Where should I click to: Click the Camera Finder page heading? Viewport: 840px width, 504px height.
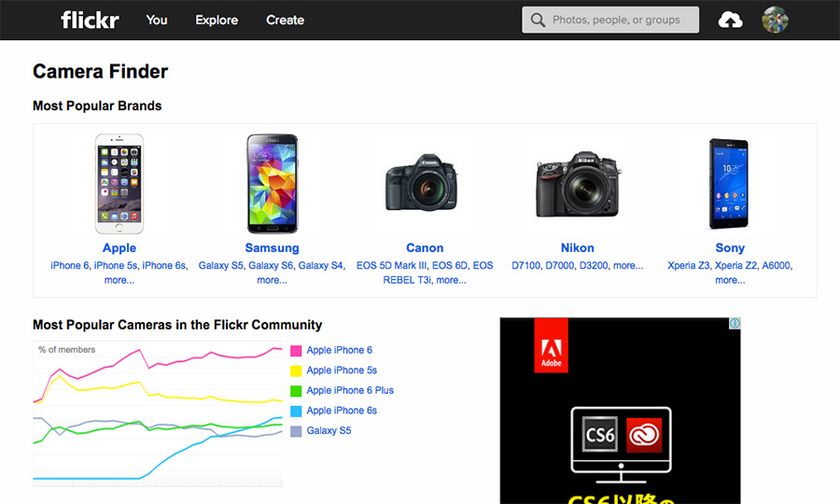100,71
